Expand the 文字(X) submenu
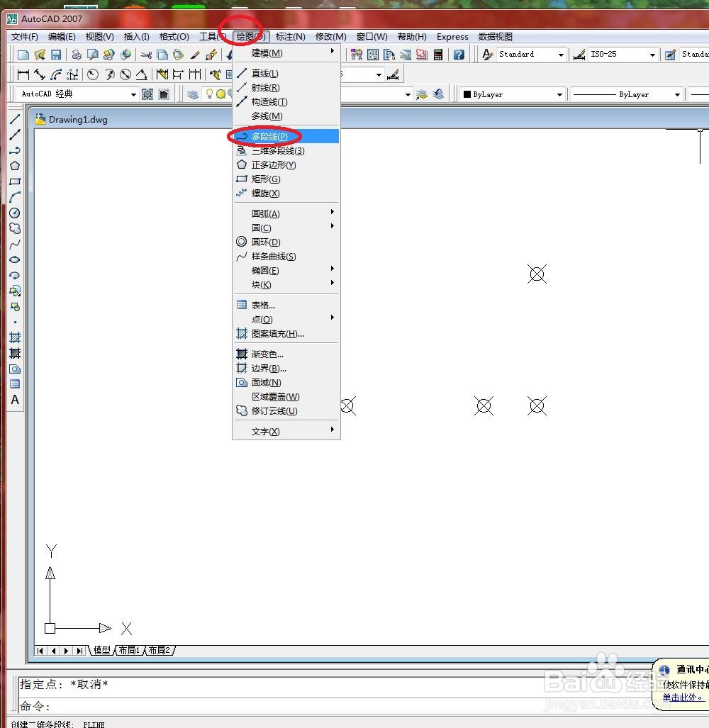The height and width of the screenshot is (728, 709). point(286,431)
